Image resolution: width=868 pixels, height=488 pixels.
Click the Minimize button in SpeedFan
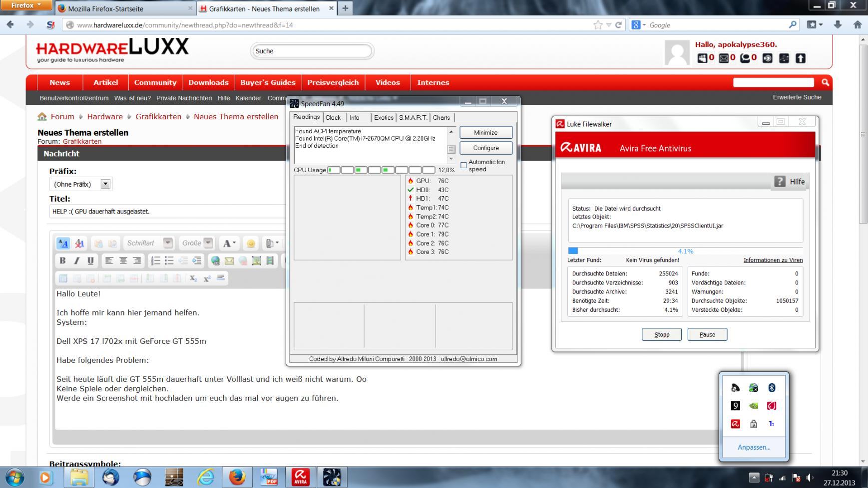pyautogui.click(x=486, y=132)
